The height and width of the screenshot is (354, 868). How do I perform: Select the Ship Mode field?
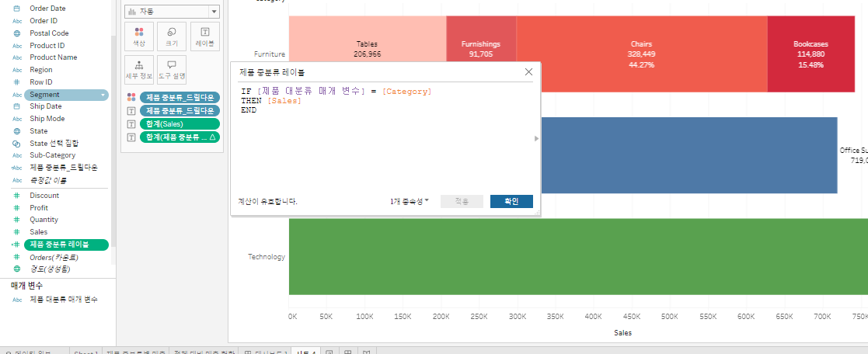pyautogui.click(x=47, y=119)
